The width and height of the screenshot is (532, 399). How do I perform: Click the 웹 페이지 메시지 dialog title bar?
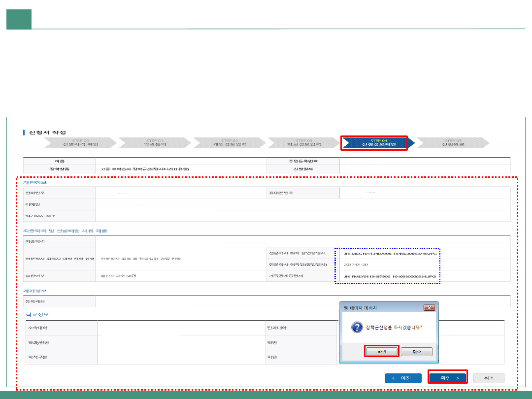[x=379, y=308]
